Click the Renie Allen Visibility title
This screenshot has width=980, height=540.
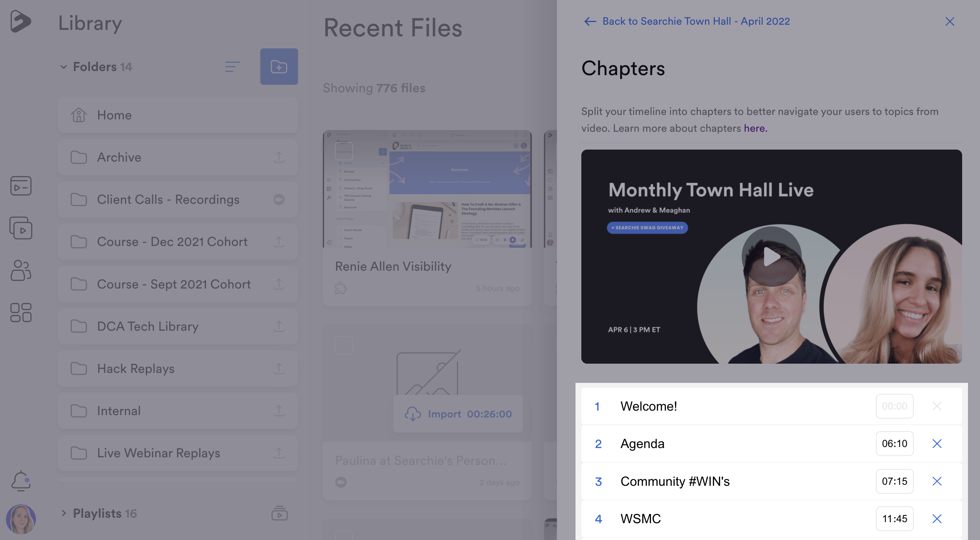coord(393,266)
